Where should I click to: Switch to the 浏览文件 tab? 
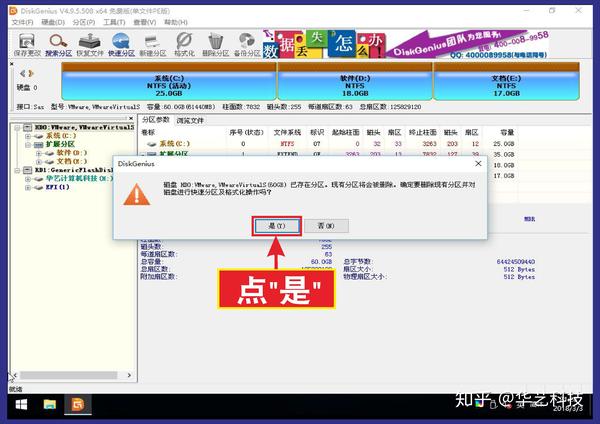pyautogui.click(x=190, y=121)
